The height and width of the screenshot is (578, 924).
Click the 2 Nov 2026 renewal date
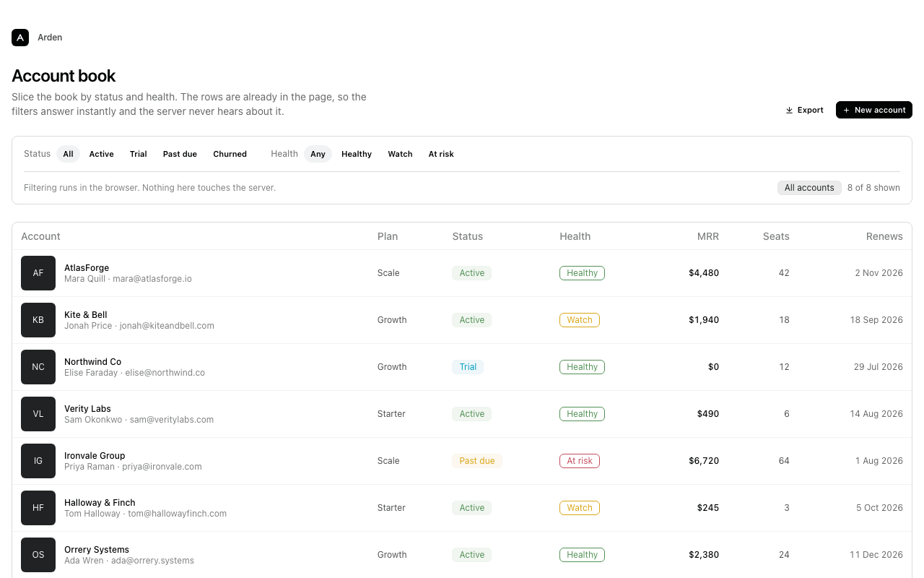pos(879,273)
